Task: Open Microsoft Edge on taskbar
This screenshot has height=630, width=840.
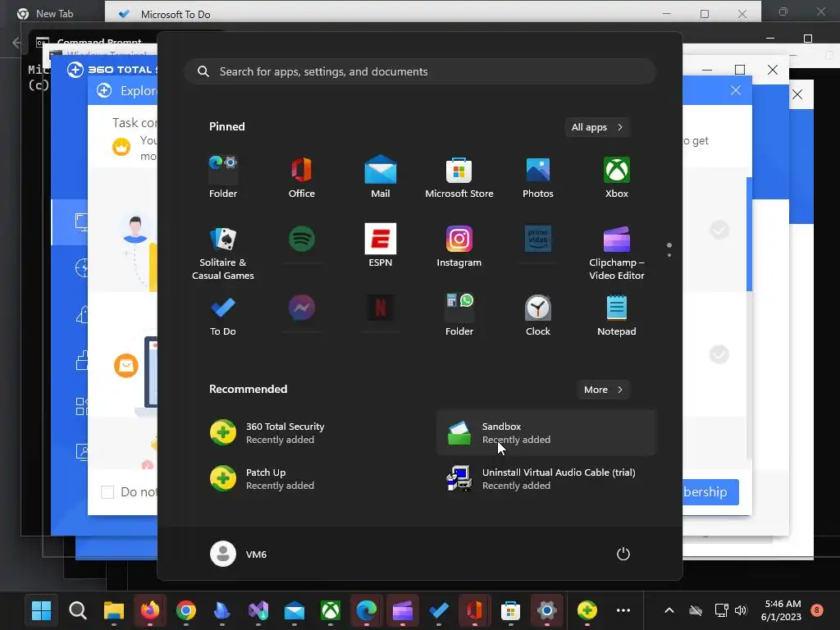Action: [367, 610]
